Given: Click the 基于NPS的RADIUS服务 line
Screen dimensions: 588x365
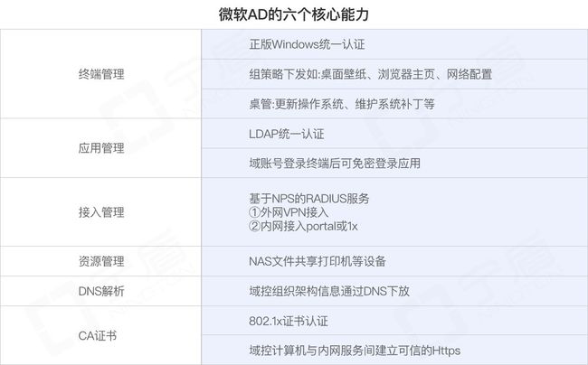Looking at the screenshot, I should tap(309, 199).
